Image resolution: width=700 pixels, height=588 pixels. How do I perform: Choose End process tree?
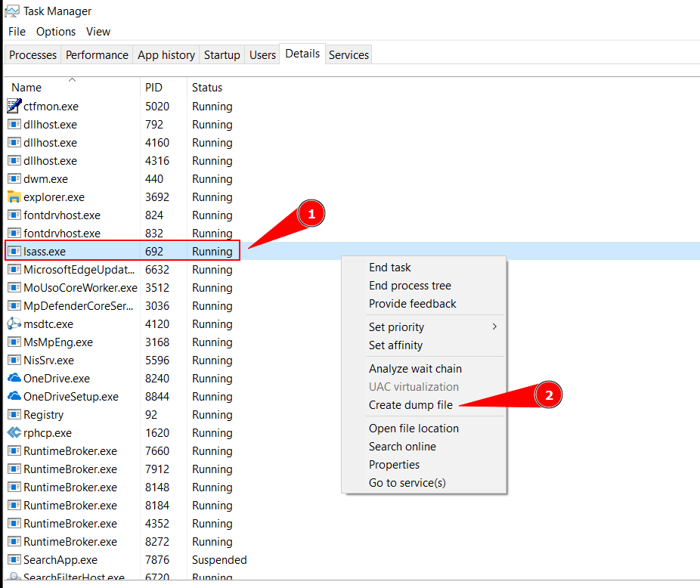(410, 285)
